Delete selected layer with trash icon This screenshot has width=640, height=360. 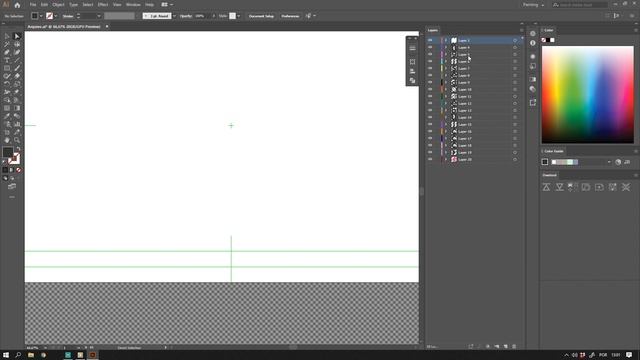point(514,347)
